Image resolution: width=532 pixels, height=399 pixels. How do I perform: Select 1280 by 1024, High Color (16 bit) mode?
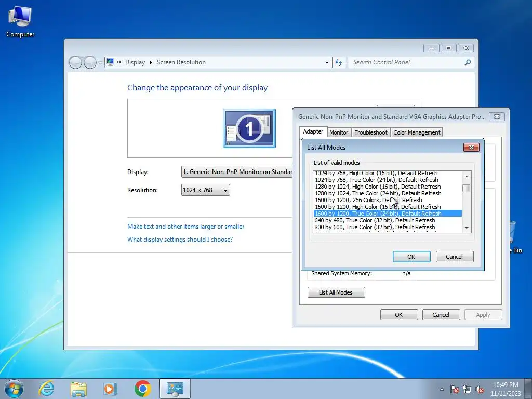click(388, 187)
